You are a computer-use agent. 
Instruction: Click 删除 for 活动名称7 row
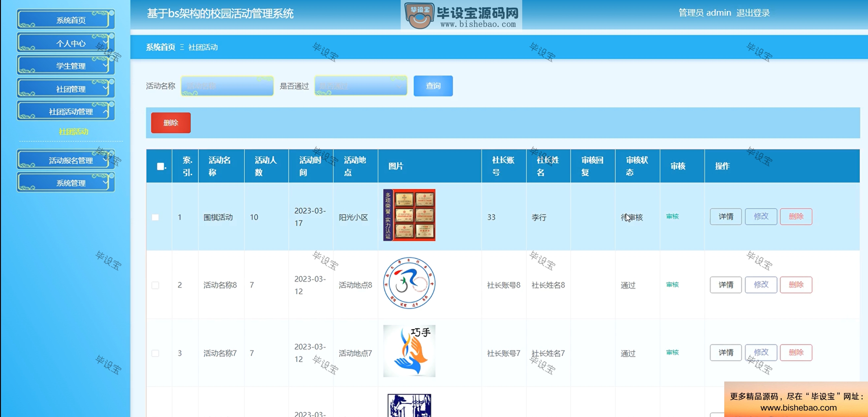[x=796, y=352]
